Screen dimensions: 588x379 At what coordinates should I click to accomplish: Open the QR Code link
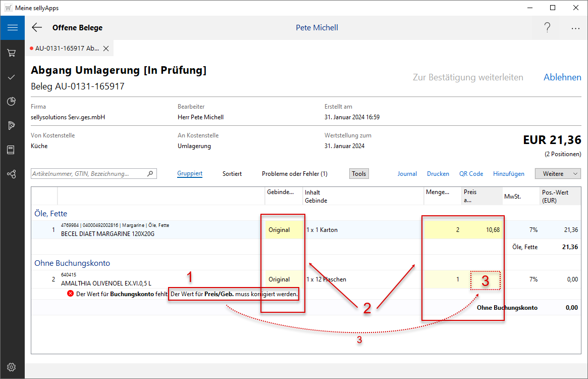coord(471,173)
